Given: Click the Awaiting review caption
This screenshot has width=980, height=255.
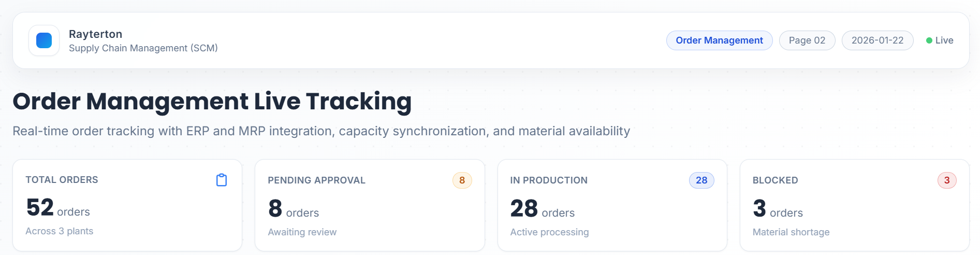Looking at the screenshot, I should click(302, 232).
